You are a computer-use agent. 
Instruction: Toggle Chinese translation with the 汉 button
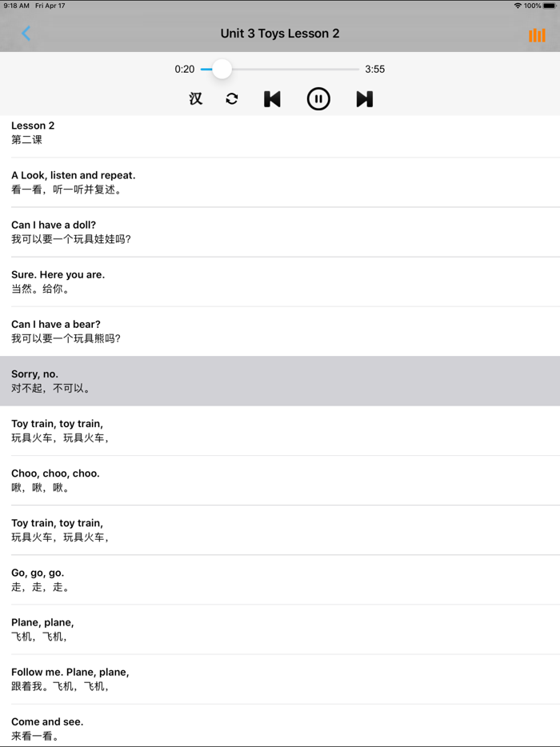196,99
